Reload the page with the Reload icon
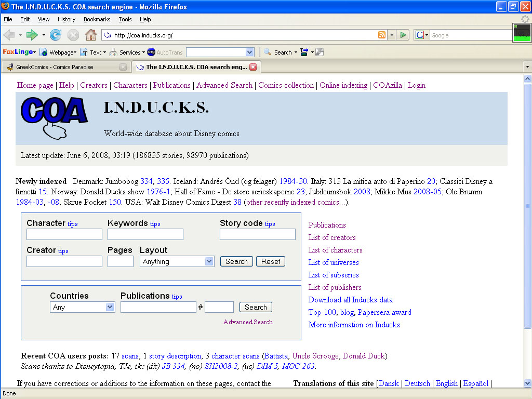 56,35
